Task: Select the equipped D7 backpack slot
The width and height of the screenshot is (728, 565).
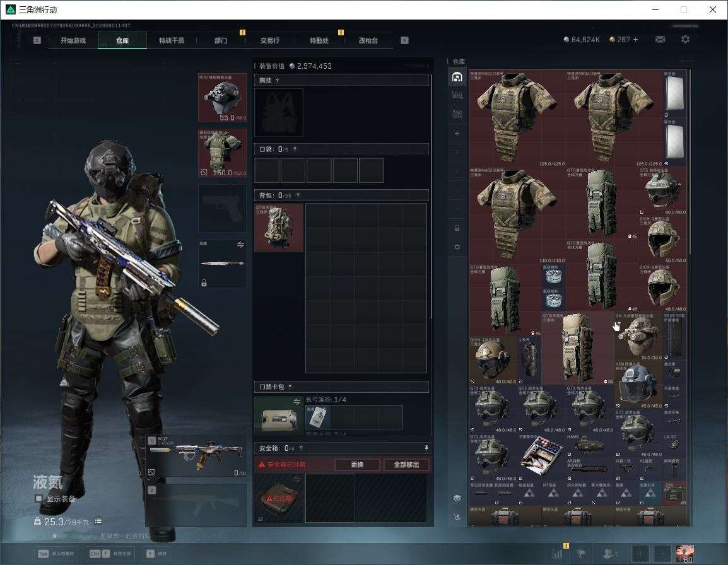Action: tap(279, 228)
